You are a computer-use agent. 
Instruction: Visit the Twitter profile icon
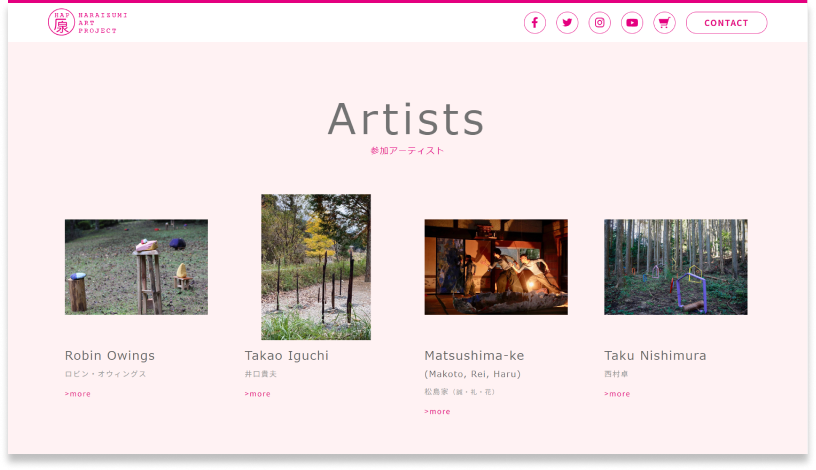coord(567,23)
